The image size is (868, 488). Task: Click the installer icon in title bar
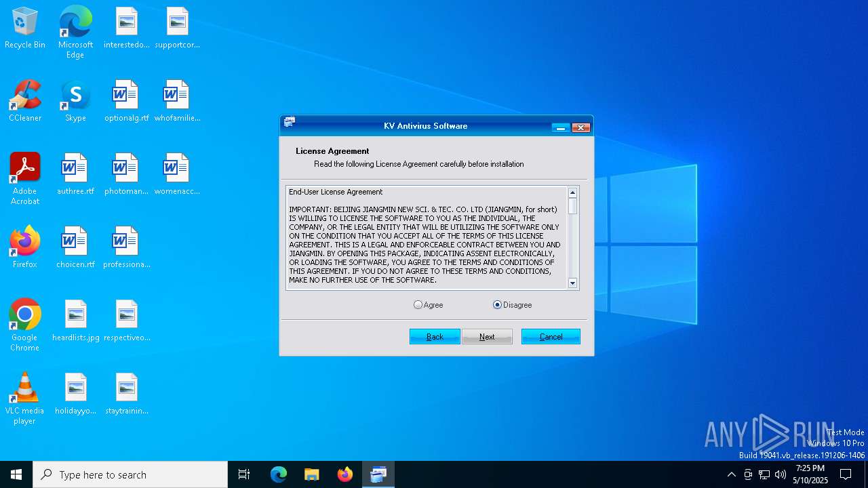(290, 123)
